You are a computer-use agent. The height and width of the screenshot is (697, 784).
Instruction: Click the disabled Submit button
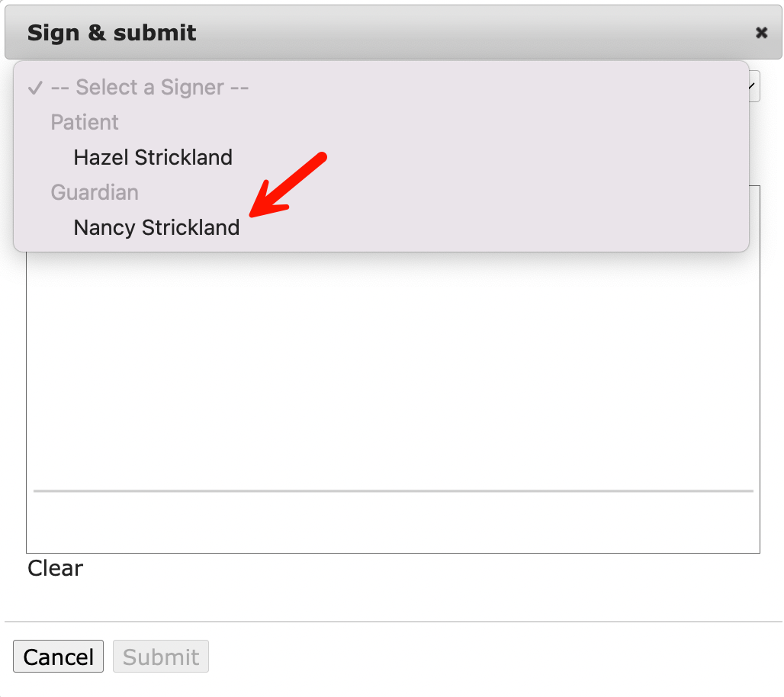point(161,657)
